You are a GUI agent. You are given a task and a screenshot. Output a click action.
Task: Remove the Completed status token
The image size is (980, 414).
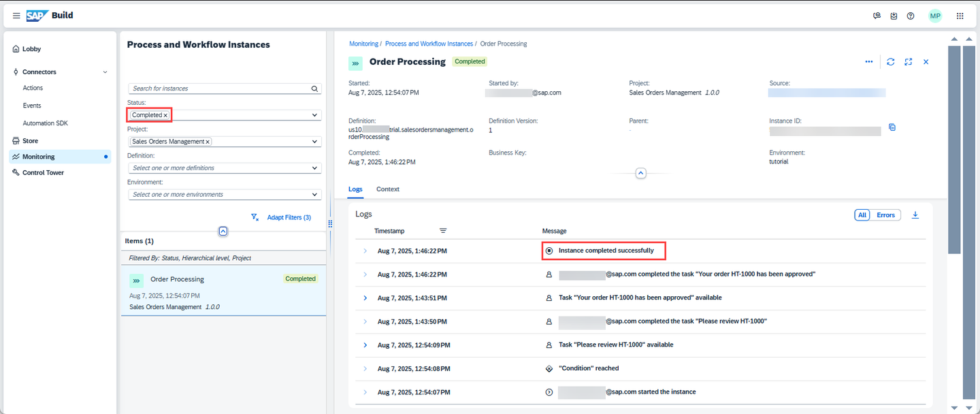[x=165, y=115]
